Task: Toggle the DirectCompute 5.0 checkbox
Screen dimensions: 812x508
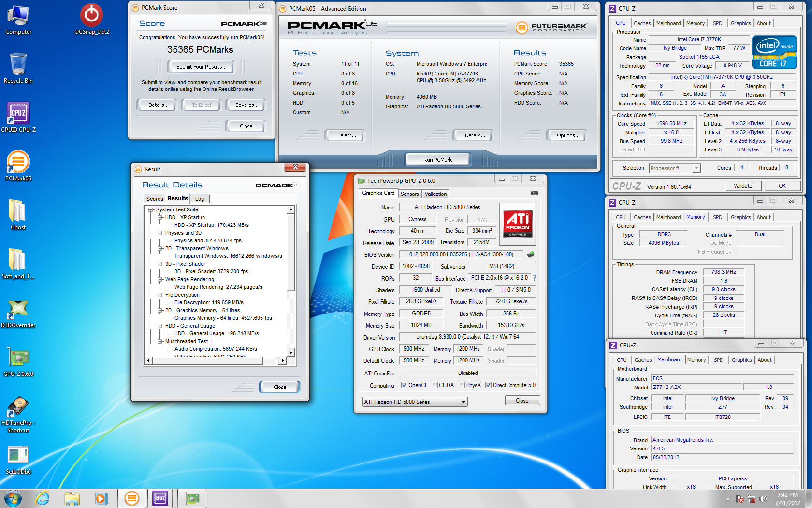Action: coord(489,385)
